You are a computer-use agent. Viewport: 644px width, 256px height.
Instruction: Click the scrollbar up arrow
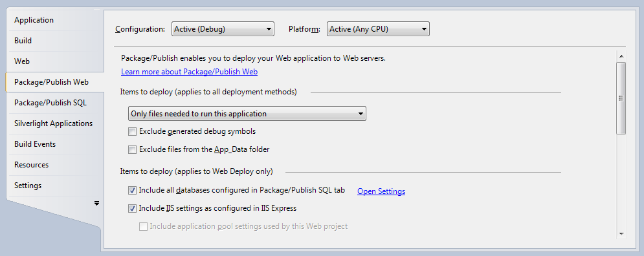click(x=621, y=56)
